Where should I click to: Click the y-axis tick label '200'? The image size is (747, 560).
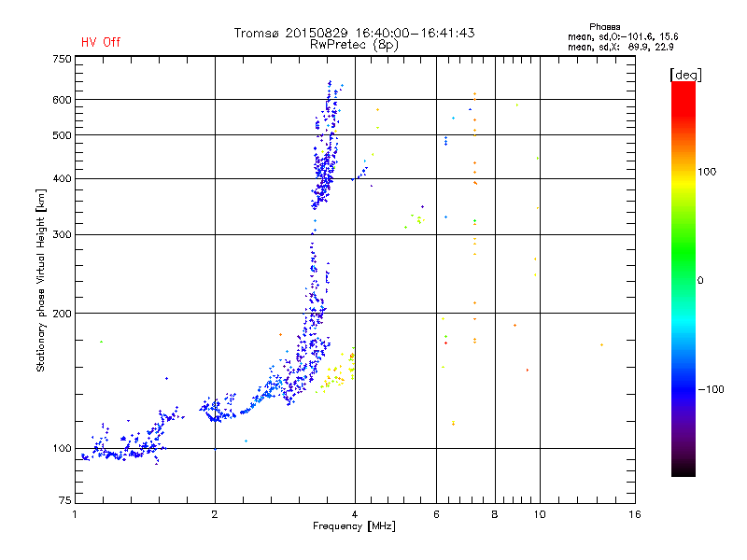[x=62, y=314]
